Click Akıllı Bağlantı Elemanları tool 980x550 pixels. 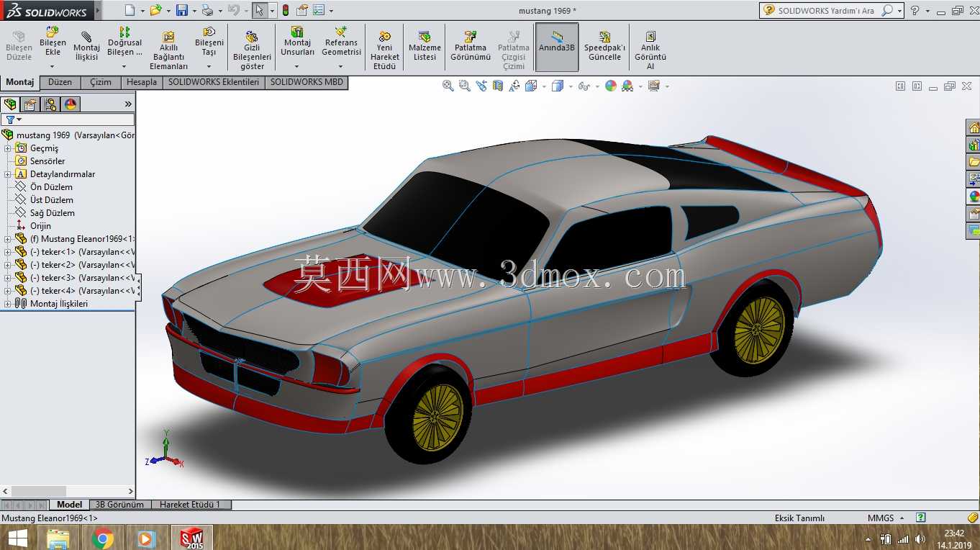168,50
